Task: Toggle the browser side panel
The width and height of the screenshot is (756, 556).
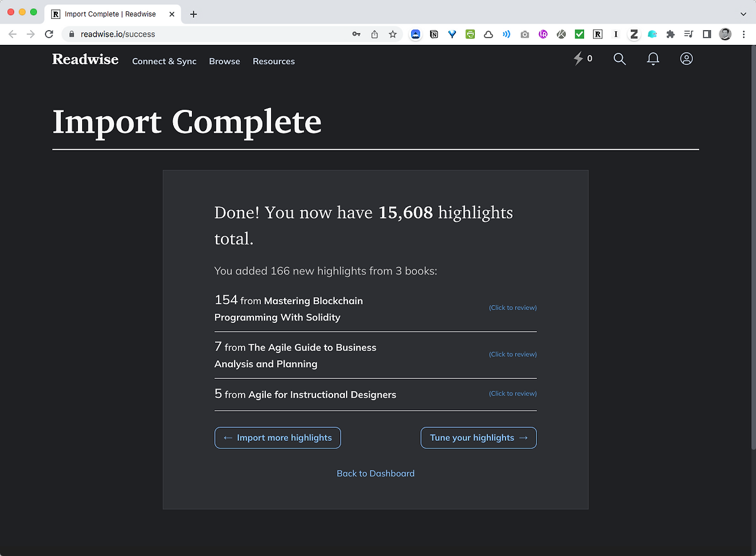Action: (x=707, y=34)
